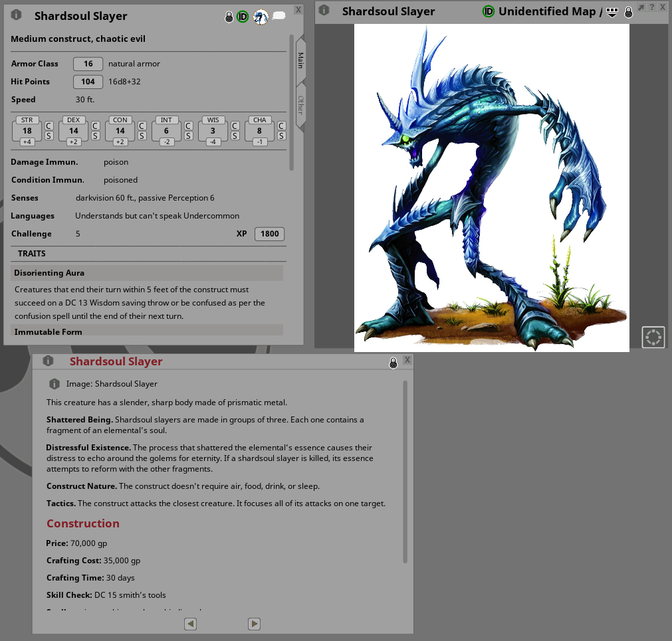The image size is (672, 641).
Task: Click the Hit Points value 104
Action: 88,82
